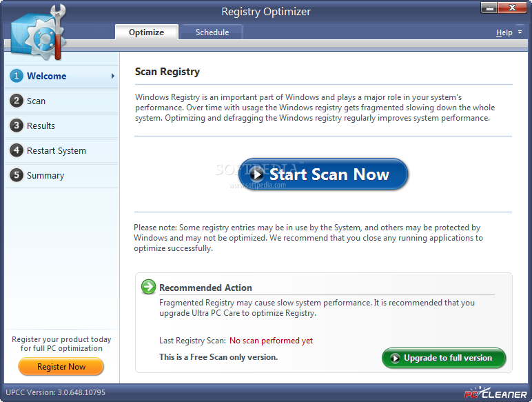Image resolution: width=532 pixels, height=402 pixels.
Task: Select Summary step in sidebar
Action: 62,175
